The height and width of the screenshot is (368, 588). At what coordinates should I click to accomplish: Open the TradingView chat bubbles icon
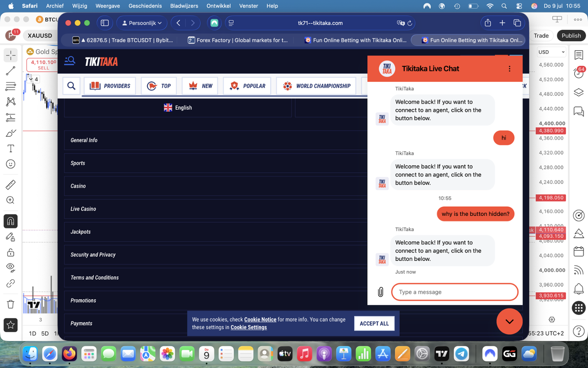[x=579, y=111]
